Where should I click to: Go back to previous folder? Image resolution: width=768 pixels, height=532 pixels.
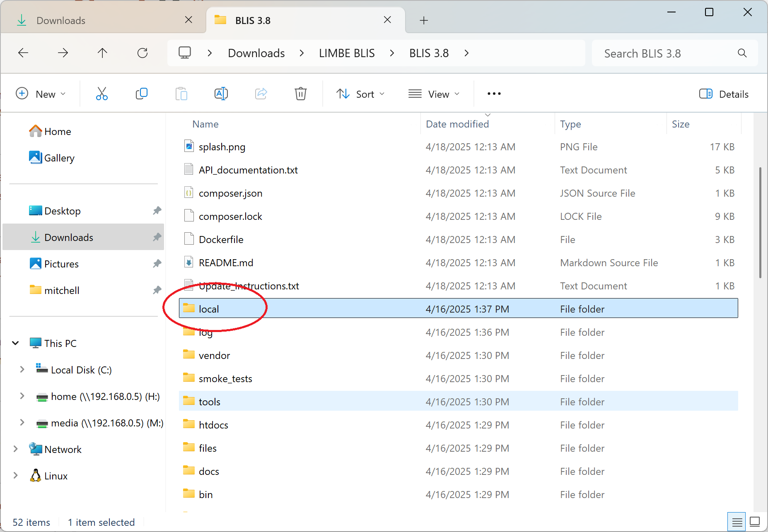pyautogui.click(x=23, y=53)
